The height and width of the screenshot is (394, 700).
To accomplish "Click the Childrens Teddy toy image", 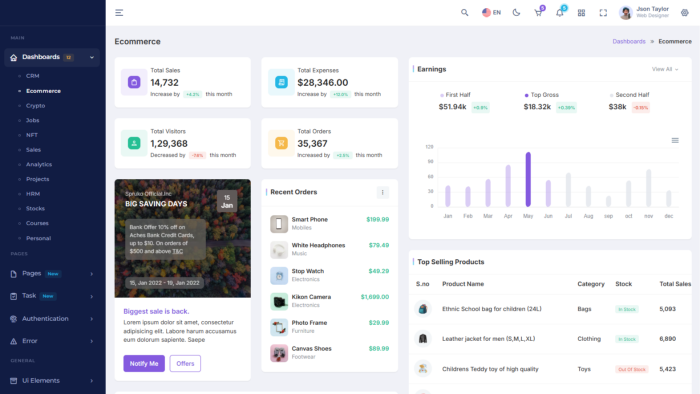I will click(x=423, y=369).
